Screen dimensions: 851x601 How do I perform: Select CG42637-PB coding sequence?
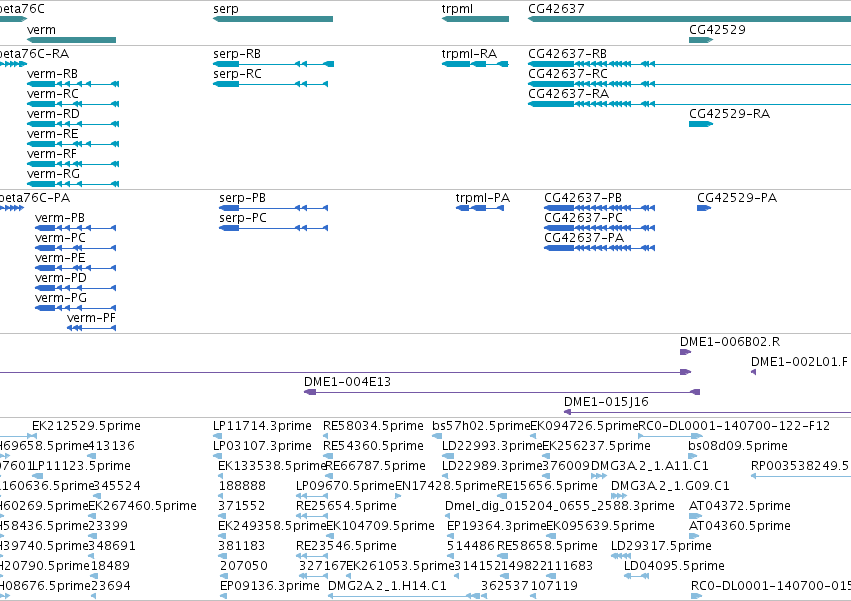tap(600, 208)
